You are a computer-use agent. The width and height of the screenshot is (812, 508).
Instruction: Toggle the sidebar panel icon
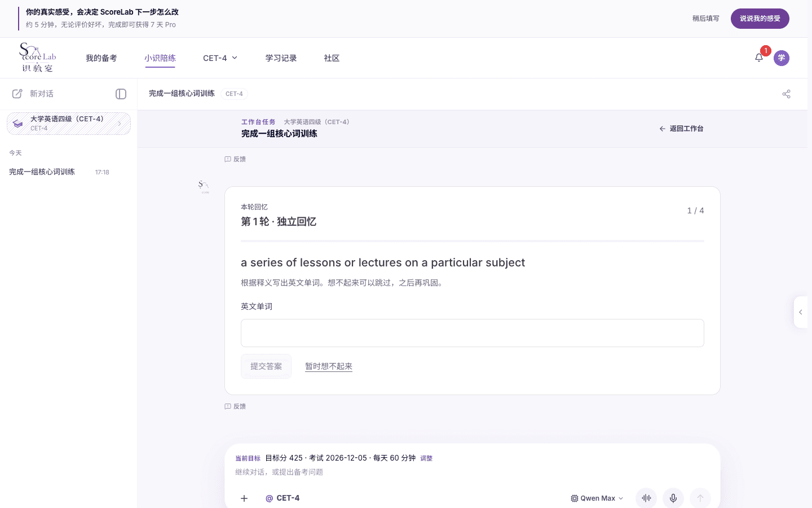[121, 94]
